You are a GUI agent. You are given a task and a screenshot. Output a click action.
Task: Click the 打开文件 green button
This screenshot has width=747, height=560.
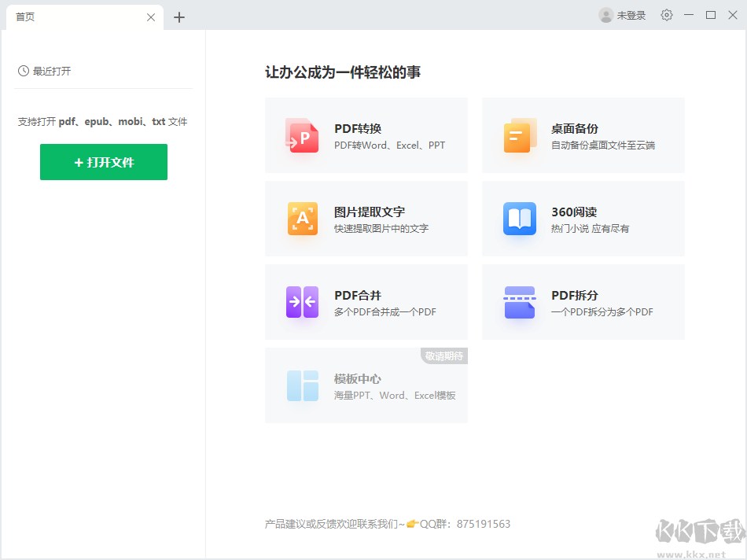(103, 162)
